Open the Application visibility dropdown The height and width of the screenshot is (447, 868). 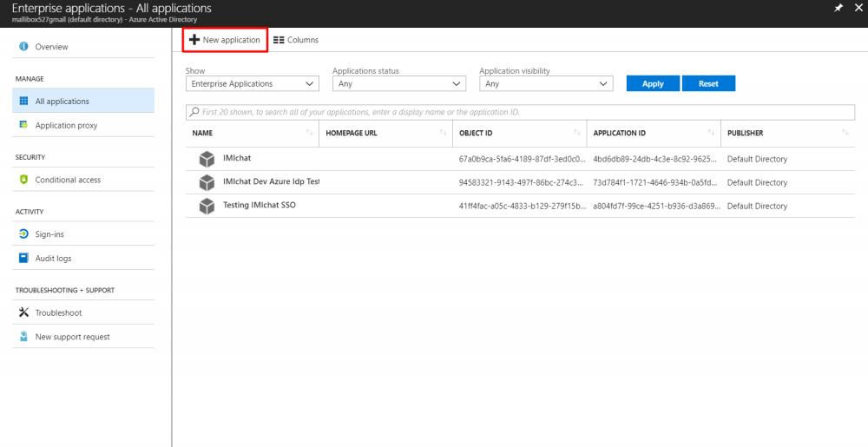[x=546, y=84]
